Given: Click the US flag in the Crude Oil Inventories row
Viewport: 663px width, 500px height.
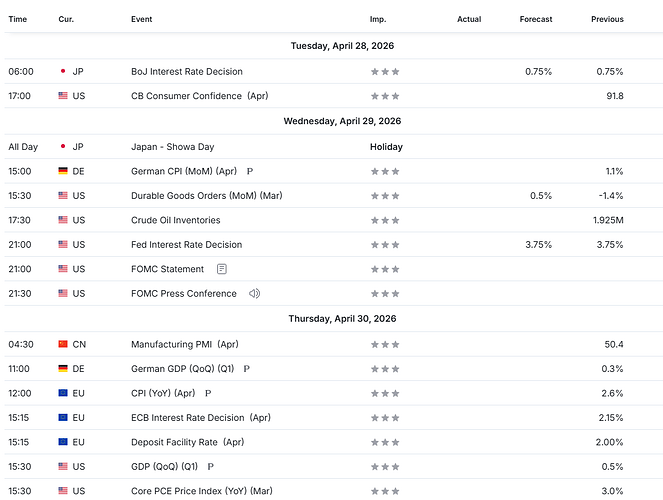Looking at the screenshot, I should click(x=63, y=220).
